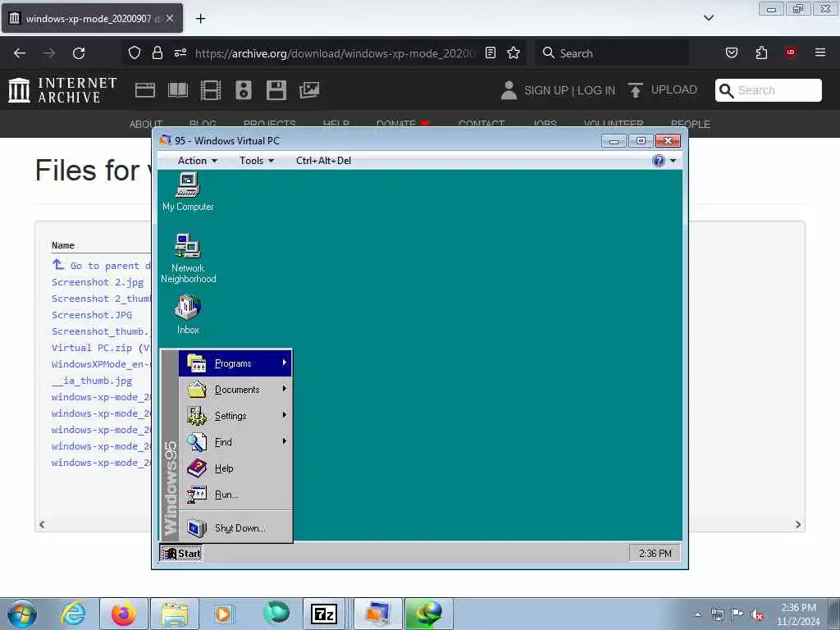Click the Virtual PC help icon
This screenshot has width=840, height=630.
(659, 161)
